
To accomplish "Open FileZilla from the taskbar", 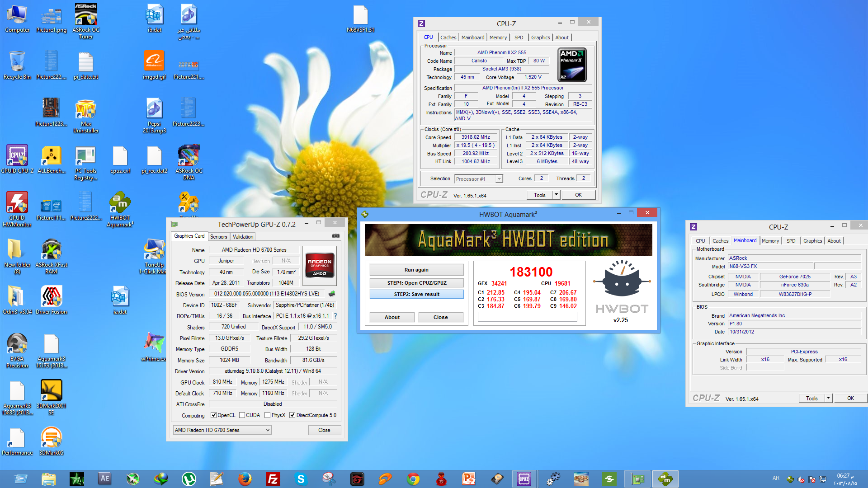I will click(273, 479).
